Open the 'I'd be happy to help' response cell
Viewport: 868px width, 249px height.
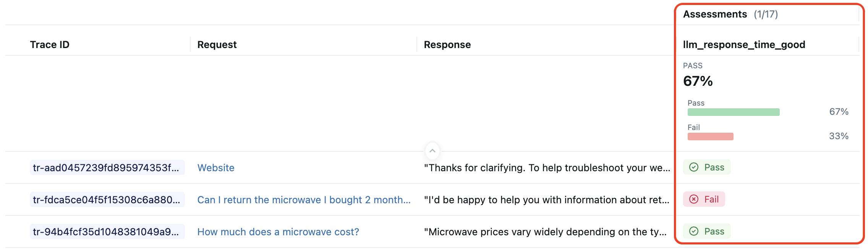tap(546, 200)
